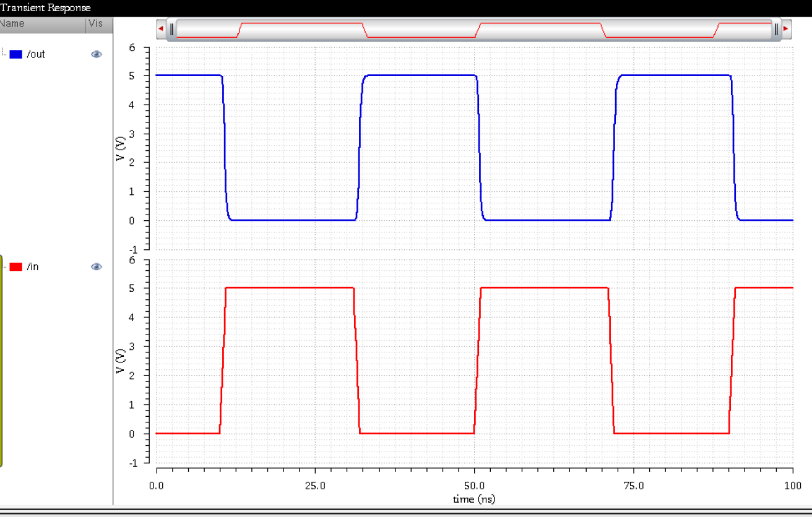The width and height of the screenshot is (812, 517).
Task: Click the left red arrow on the zoom scrollbar
Action: click(x=161, y=28)
